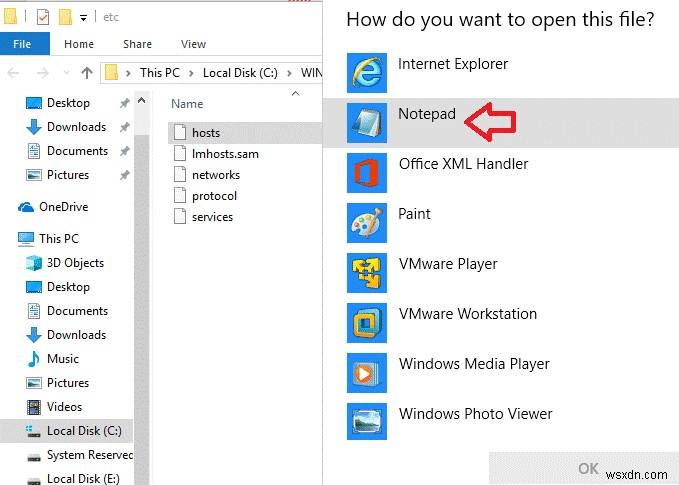The width and height of the screenshot is (679, 485).
Task: Select Local Disk (C:) in navigation pane
Action: coord(67,431)
